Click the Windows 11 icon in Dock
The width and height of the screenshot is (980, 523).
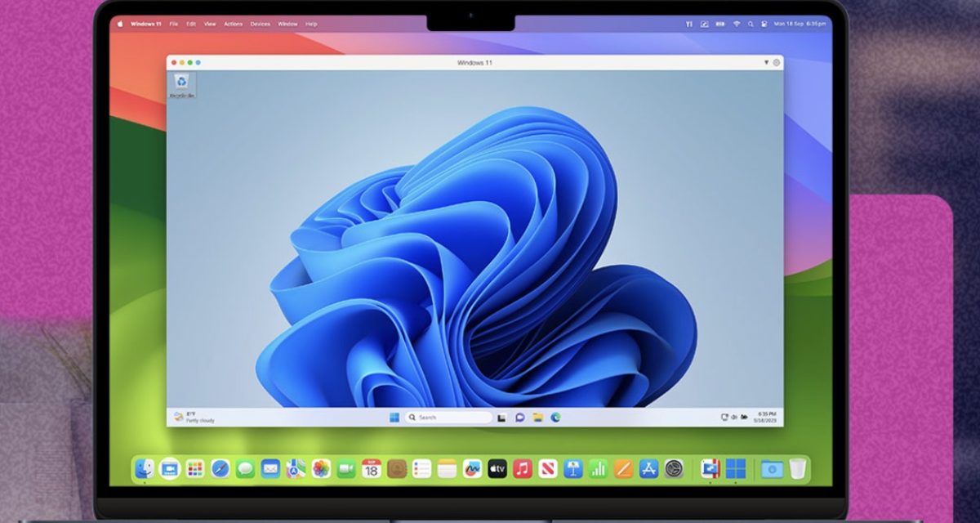736,469
